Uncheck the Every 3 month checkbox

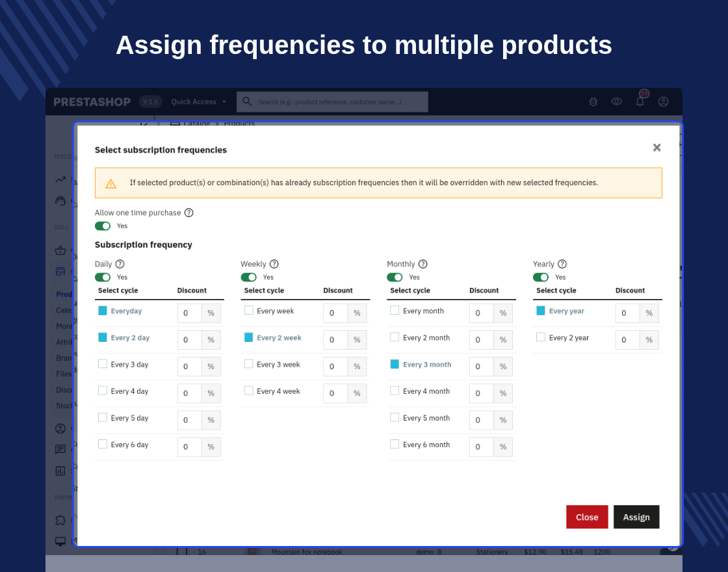tap(395, 364)
